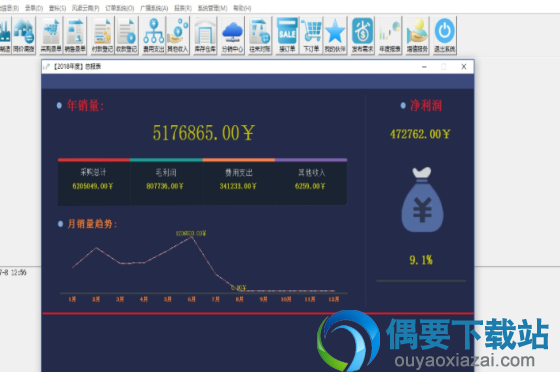560x372 pixels.
Task: Click the 付款登记 payment registration icon
Action: tap(102, 35)
